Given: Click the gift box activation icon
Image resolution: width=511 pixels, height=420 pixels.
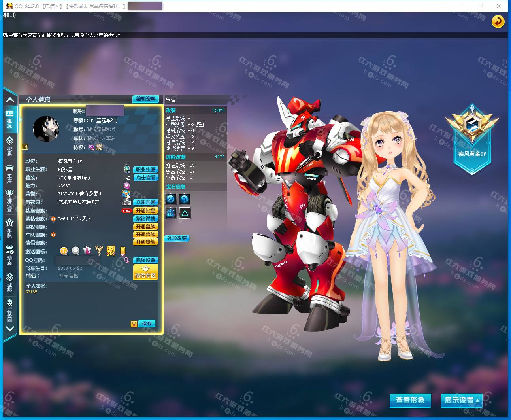Looking at the screenshot, I should (x=87, y=251).
